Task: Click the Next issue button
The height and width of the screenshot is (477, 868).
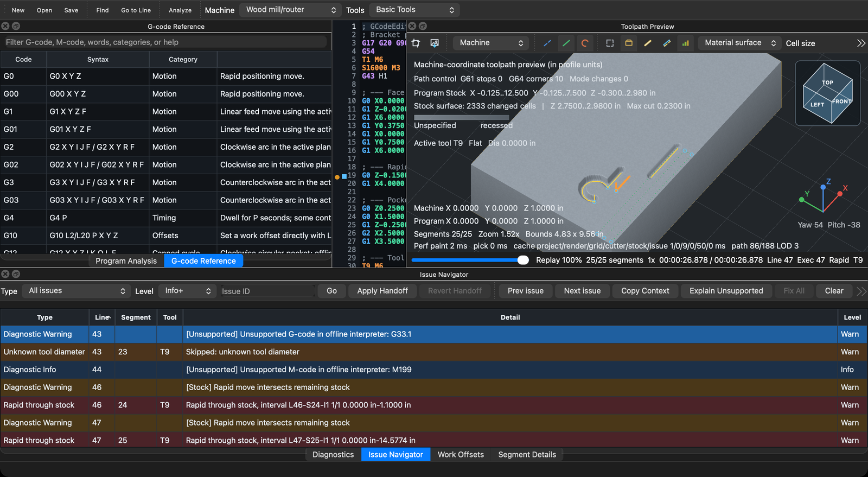Action: pos(582,291)
